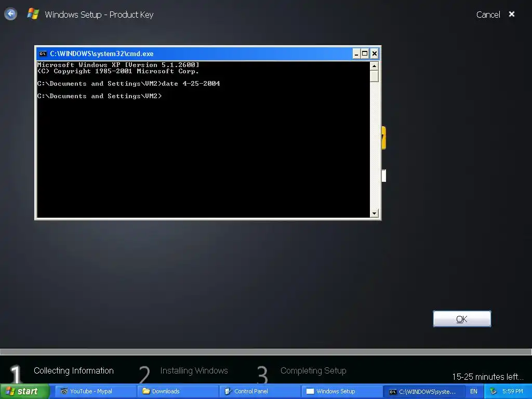Open the cmd.exe title bar system icon
Screen dimensions: 532x399
pos(43,54)
